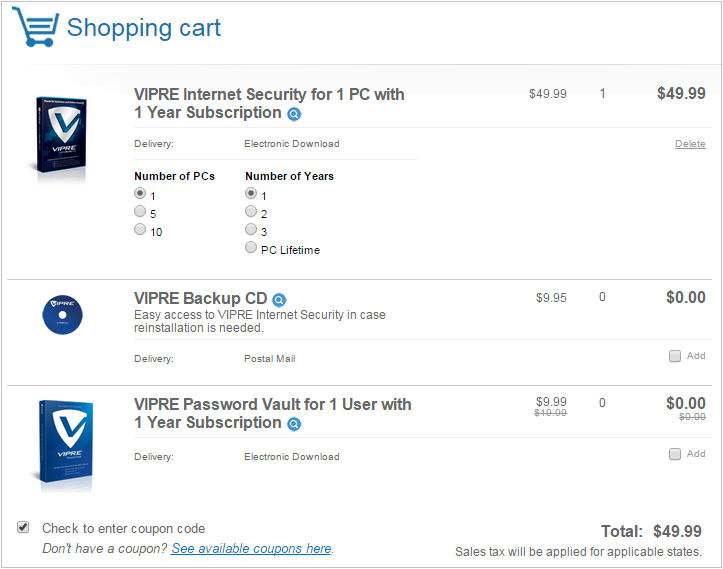Tick the Add checkbox for Password Vault
The image size is (723, 569).
(x=675, y=454)
